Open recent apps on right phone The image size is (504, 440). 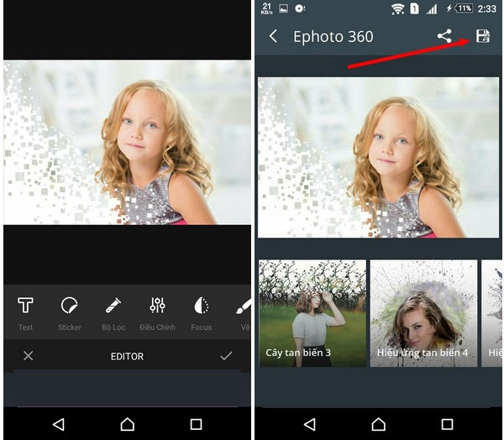448,424
